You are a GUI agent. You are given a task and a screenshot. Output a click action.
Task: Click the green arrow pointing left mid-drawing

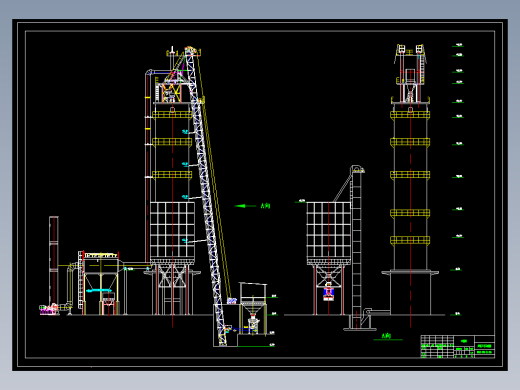coord(245,206)
